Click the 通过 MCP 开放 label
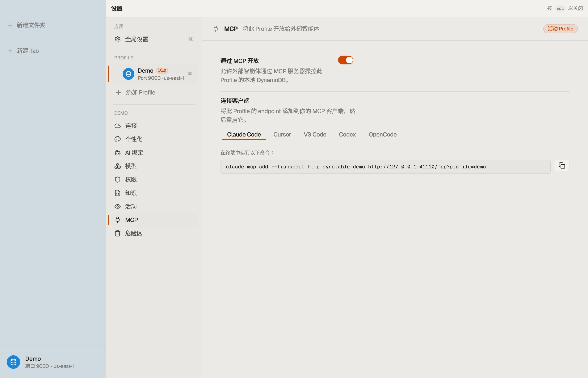This screenshot has width=588, height=378. point(240,61)
